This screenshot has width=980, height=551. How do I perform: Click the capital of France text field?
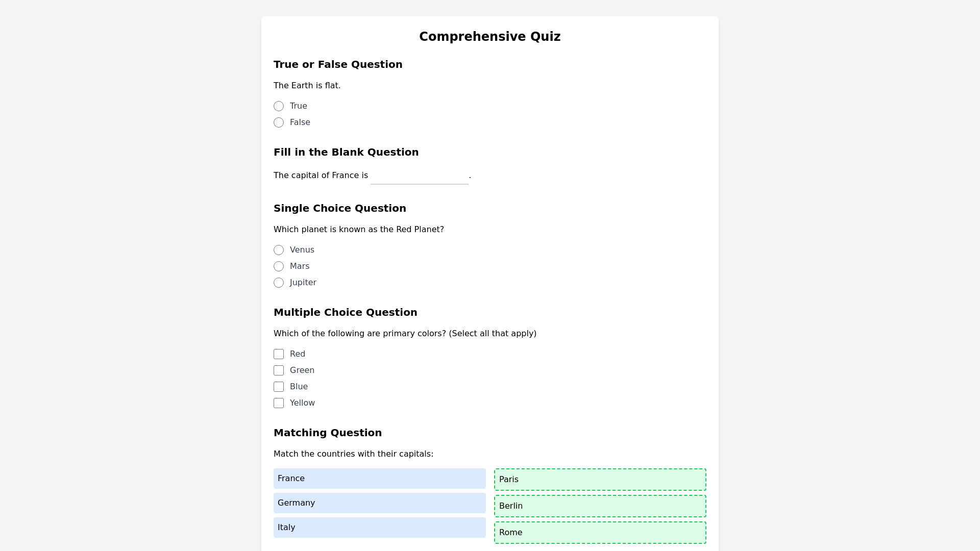click(419, 176)
